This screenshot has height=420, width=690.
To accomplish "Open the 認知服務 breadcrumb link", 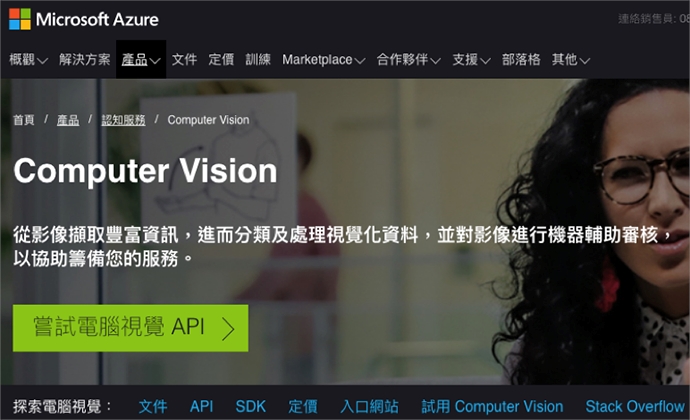I will click(123, 120).
